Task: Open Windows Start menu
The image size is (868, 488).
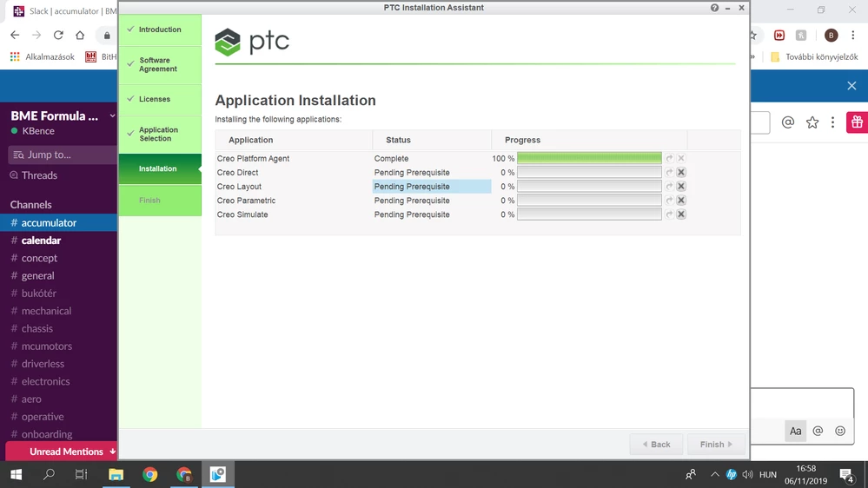Action: [x=16, y=474]
